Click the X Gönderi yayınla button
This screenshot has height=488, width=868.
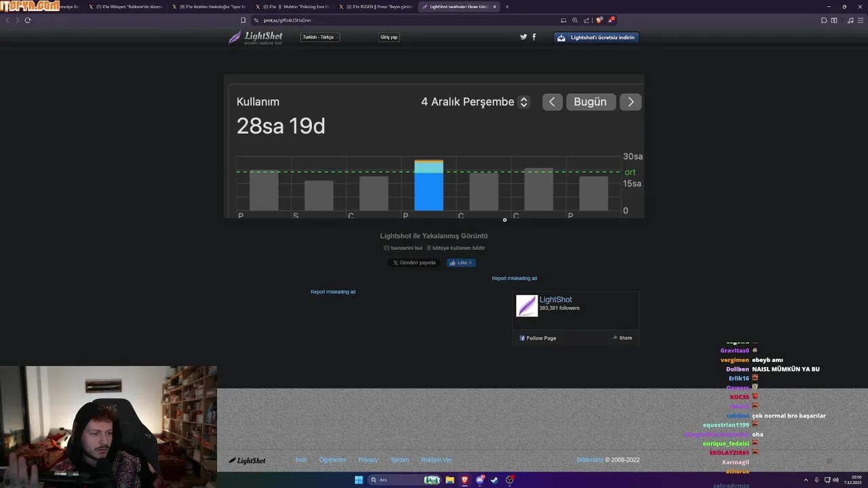coord(414,262)
